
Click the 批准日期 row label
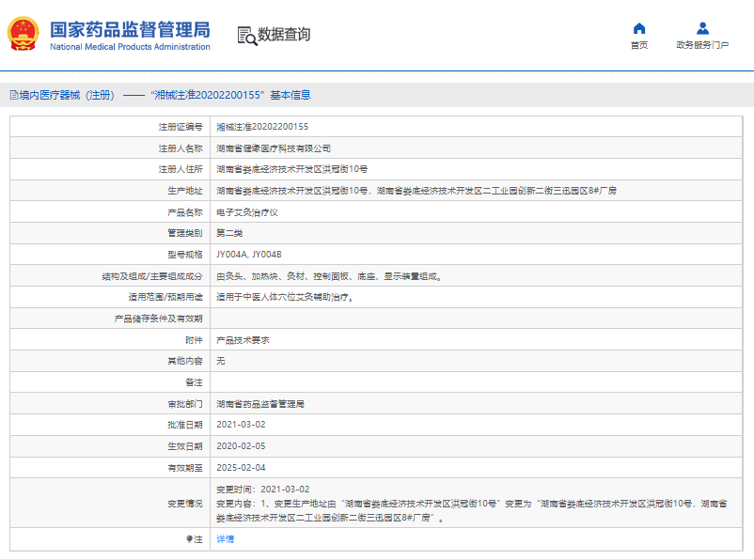[x=185, y=425]
